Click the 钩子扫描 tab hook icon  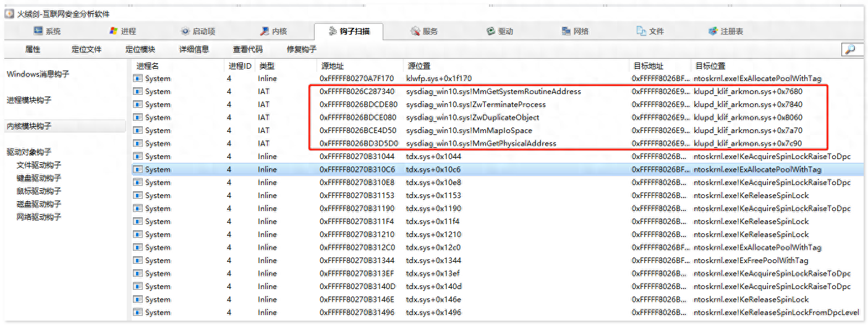[333, 31]
